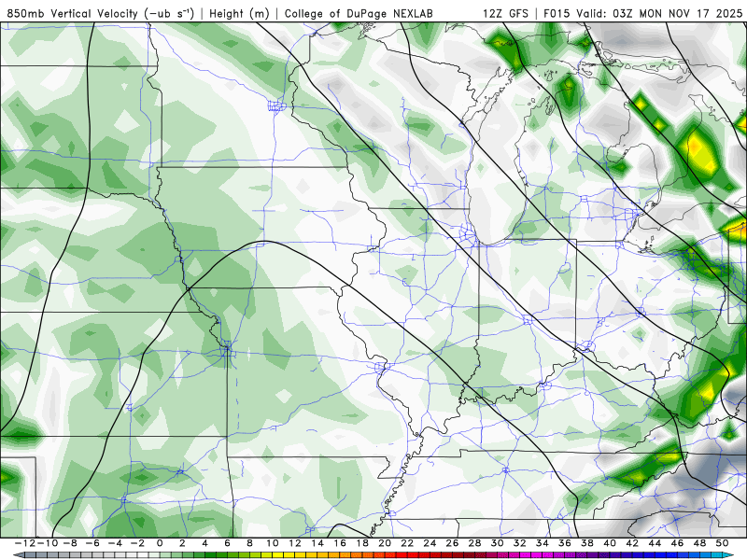Screen dimensions: 747x560
Task: Click the '10' color scale label
Action: 272,543
